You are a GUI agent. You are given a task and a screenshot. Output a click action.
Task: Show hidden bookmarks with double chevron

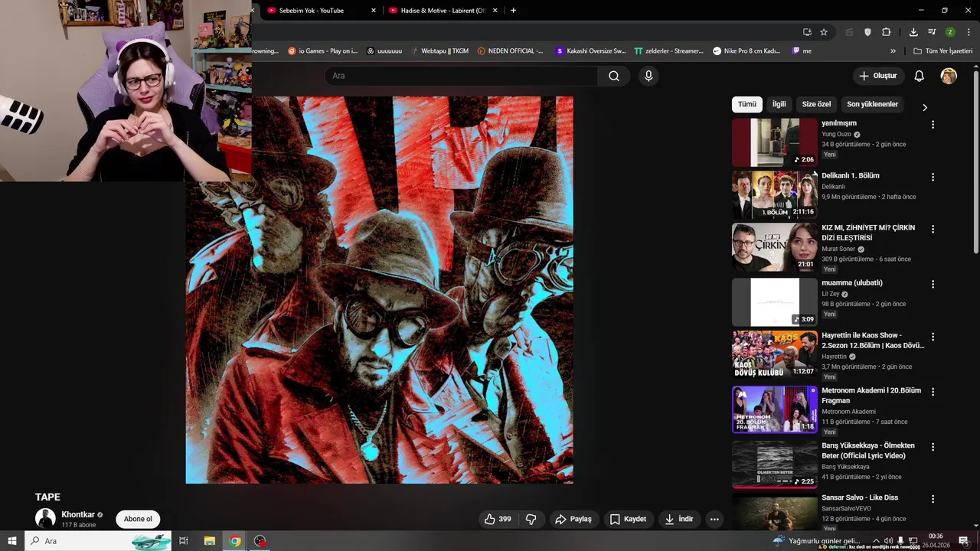pos(893,51)
